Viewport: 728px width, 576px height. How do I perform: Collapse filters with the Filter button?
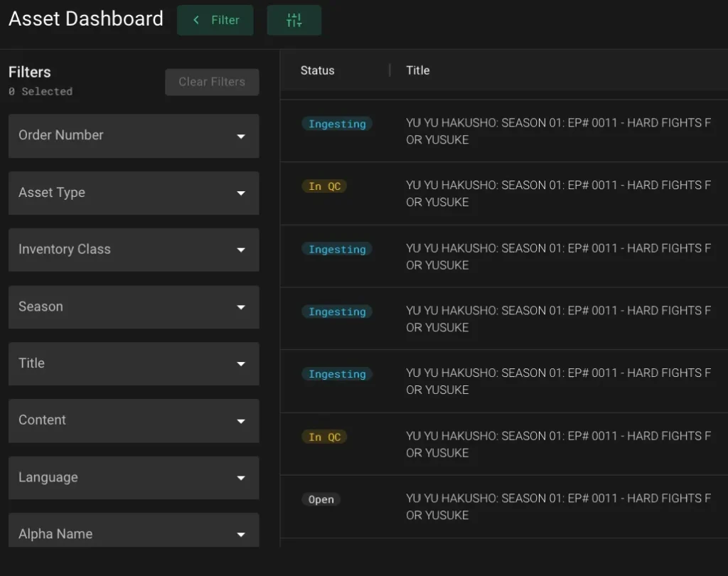tap(215, 21)
